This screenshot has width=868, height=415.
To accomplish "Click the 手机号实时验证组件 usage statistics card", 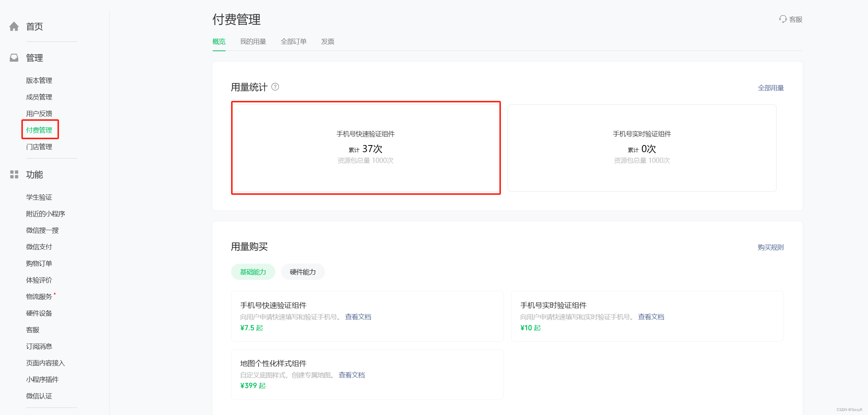I will point(642,148).
